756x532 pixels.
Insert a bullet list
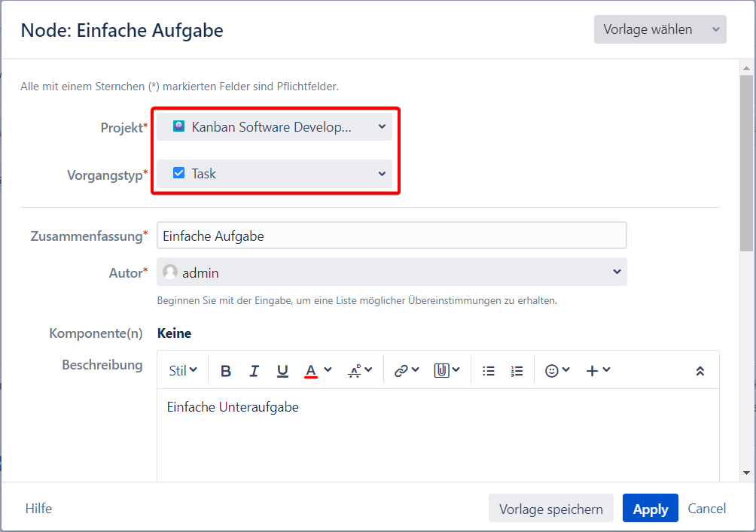tap(489, 371)
